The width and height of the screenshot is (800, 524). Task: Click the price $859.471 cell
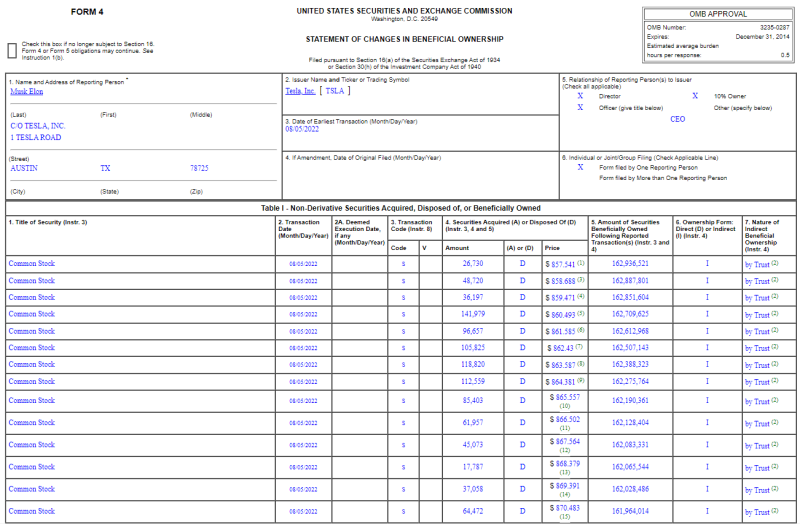[x=563, y=297]
